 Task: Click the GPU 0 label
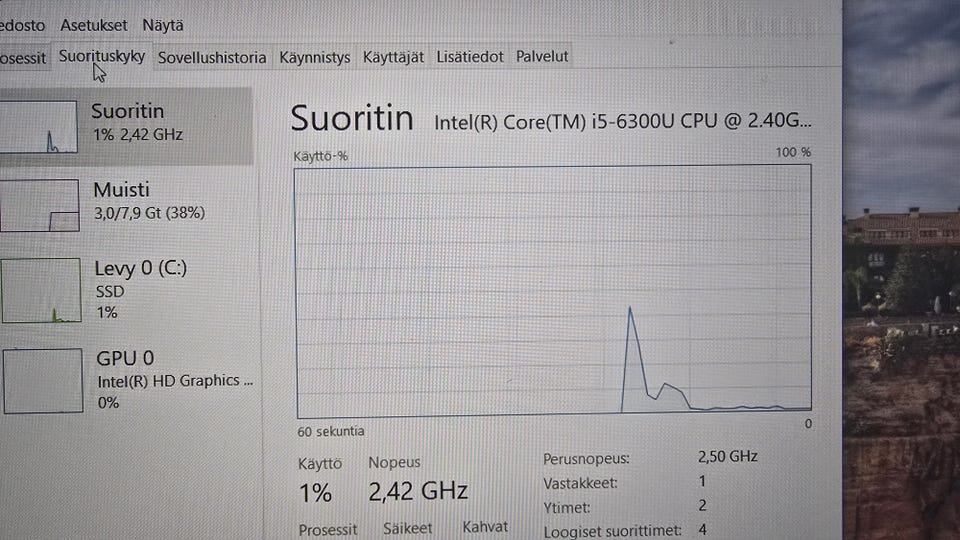click(125, 358)
